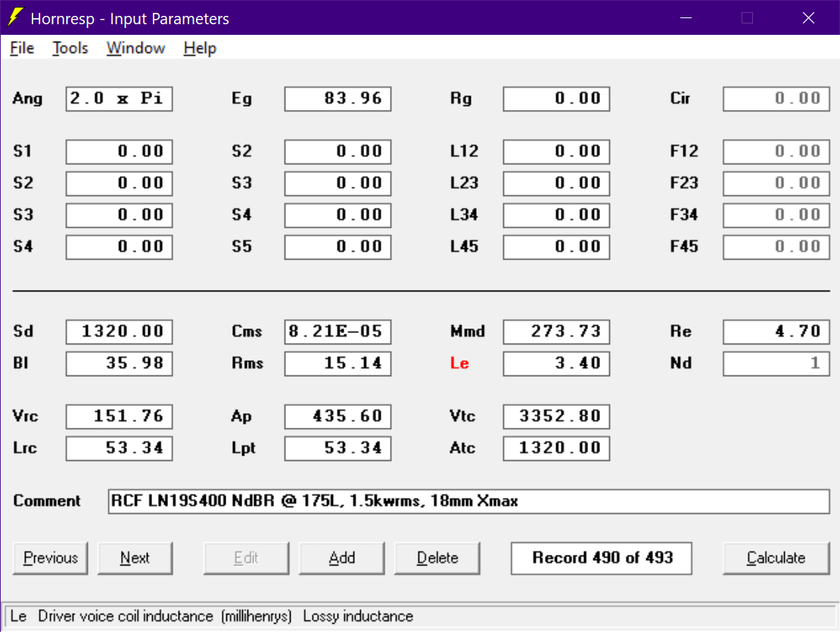This screenshot has width=840, height=632.
Task: Click the Ang field showing 2.0 x Pi
Action: 120,98
